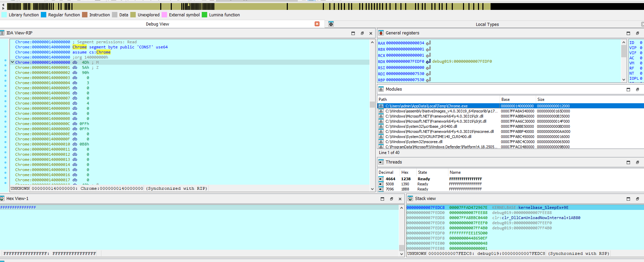Image resolution: width=644 pixels, height=262 pixels.
Task: Click the module icon beside clr.dll
Action: click(x=381, y=116)
